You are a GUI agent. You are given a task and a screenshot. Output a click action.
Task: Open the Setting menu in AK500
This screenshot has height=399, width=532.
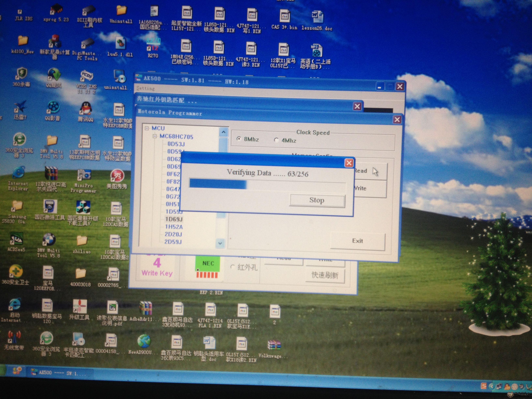146,88
